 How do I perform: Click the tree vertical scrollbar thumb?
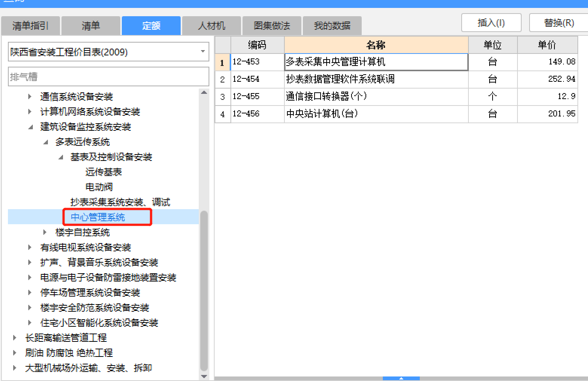(x=204, y=291)
